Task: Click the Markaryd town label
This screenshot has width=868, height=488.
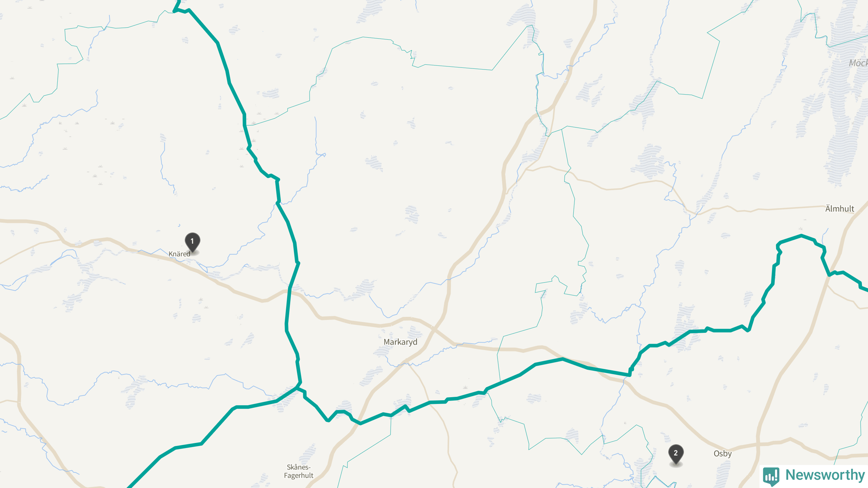Action: pos(400,342)
